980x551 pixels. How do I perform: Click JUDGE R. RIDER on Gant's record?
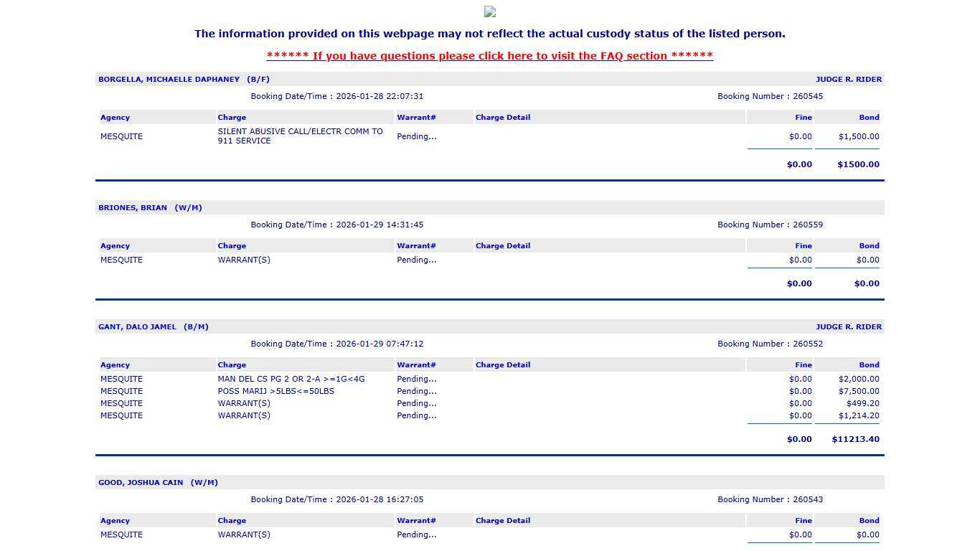point(848,327)
